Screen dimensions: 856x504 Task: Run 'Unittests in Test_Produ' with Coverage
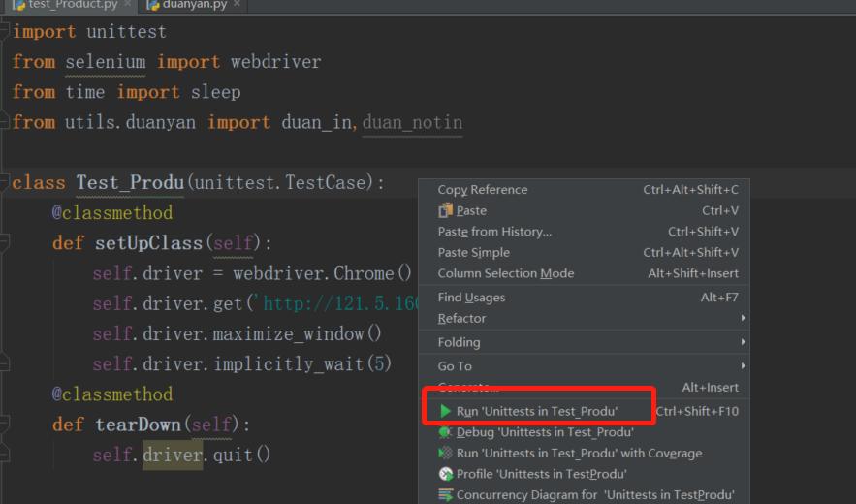tap(585, 453)
